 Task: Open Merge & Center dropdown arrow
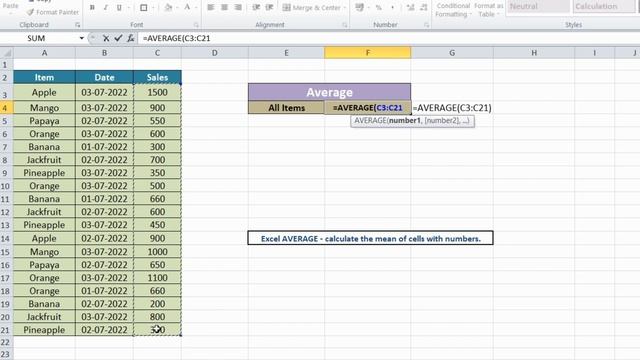point(345,7)
